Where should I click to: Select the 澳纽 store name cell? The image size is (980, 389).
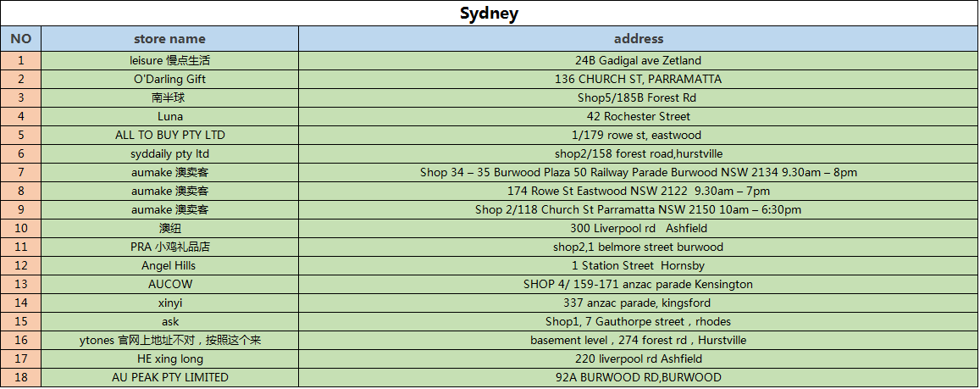(169, 228)
